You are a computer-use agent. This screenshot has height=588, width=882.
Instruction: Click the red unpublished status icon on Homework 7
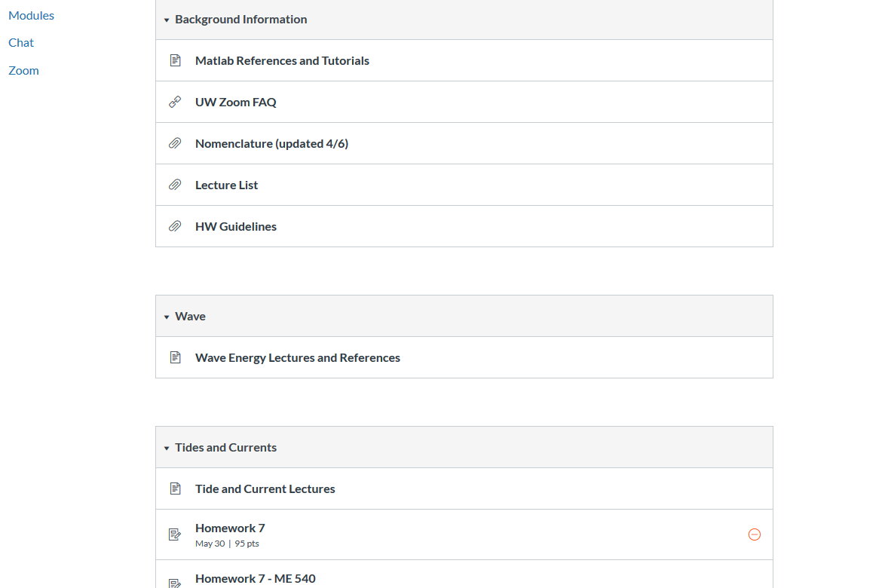point(755,534)
